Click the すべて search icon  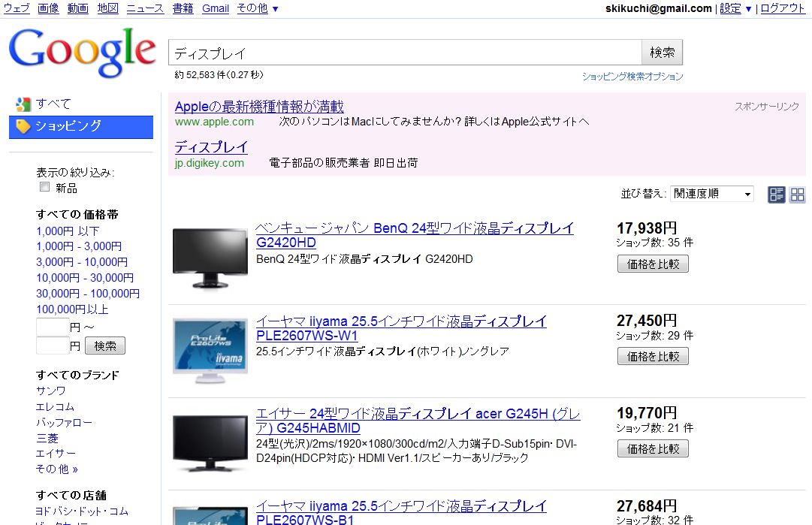tap(23, 104)
